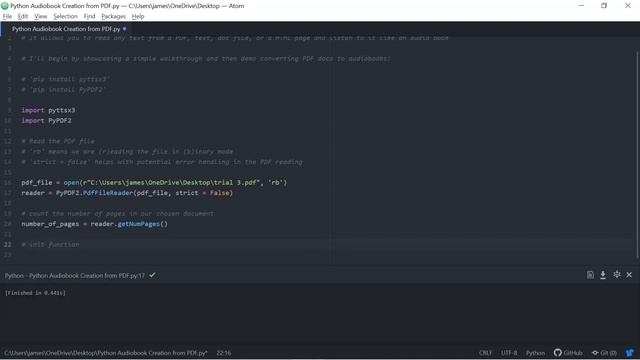This screenshot has width=640, height=360.
Task: Click '[Finished in 0.441s]' output text
Action: 35,293
